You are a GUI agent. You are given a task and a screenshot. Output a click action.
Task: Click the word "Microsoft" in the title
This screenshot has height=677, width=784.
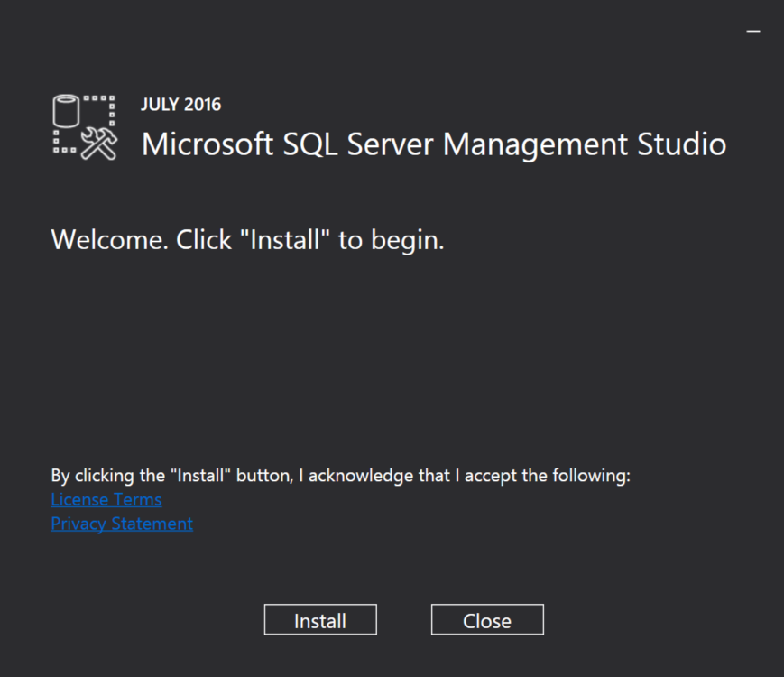click(206, 144)
